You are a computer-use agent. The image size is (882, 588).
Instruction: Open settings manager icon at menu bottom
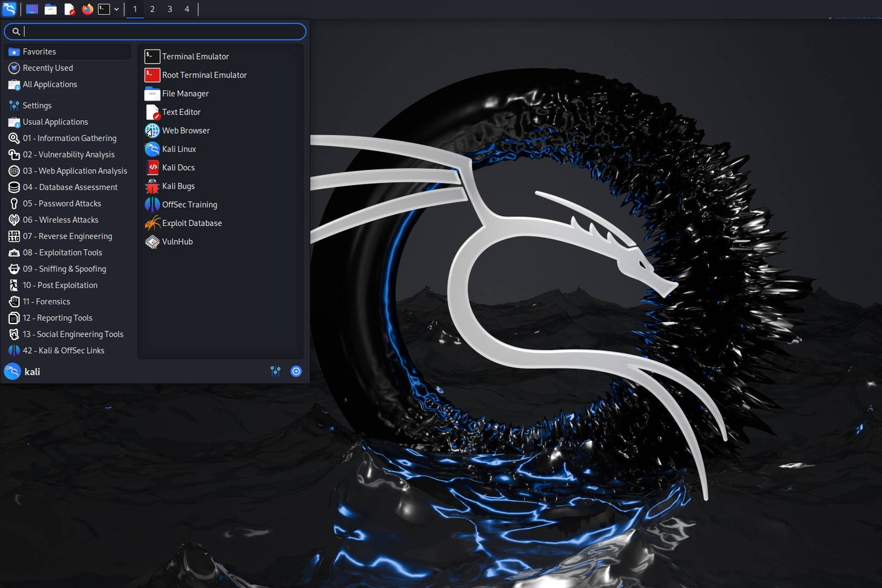[276, 371]
